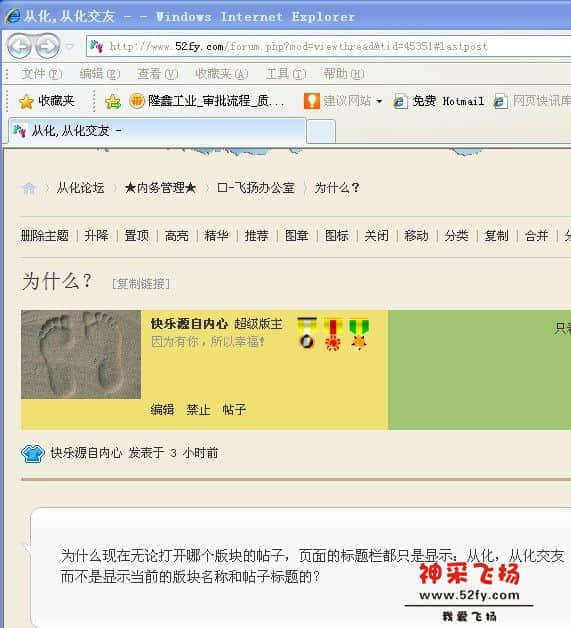Click the red-ribbon medal icon
Image resolution: width=571 pixels, height=628 pixels.
click(x=333, y=334)
